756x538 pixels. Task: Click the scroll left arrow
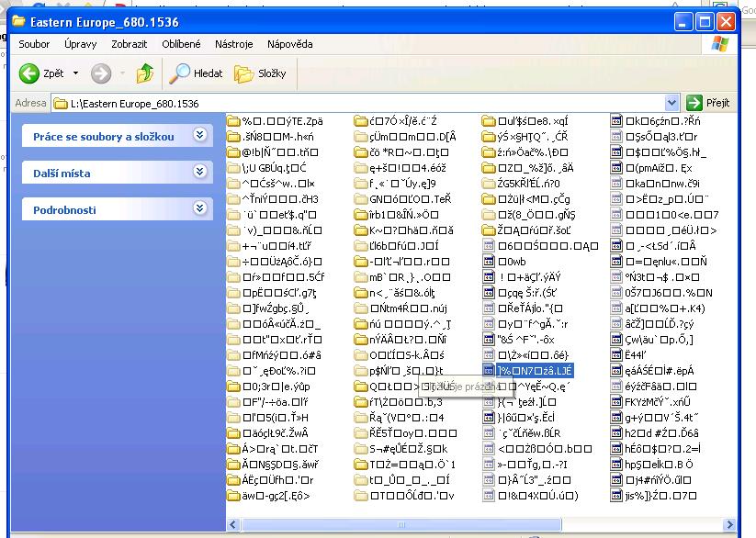pos(233,524)
